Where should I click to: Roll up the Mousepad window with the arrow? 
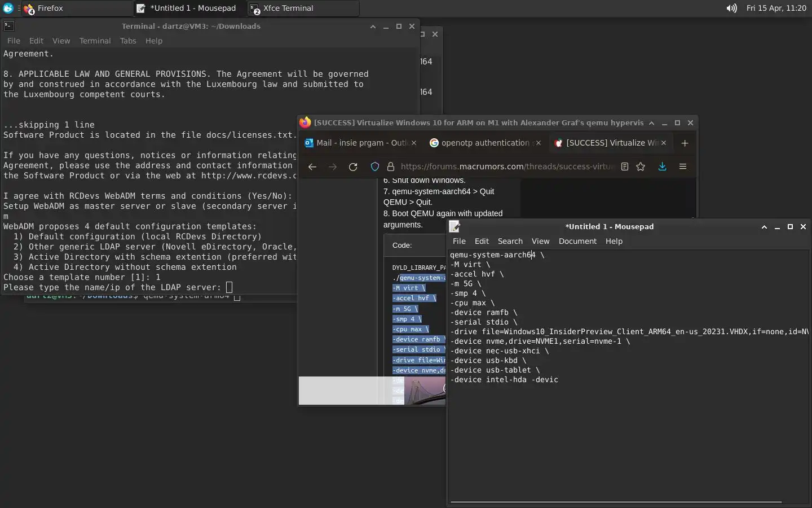[x=764, y=226]
